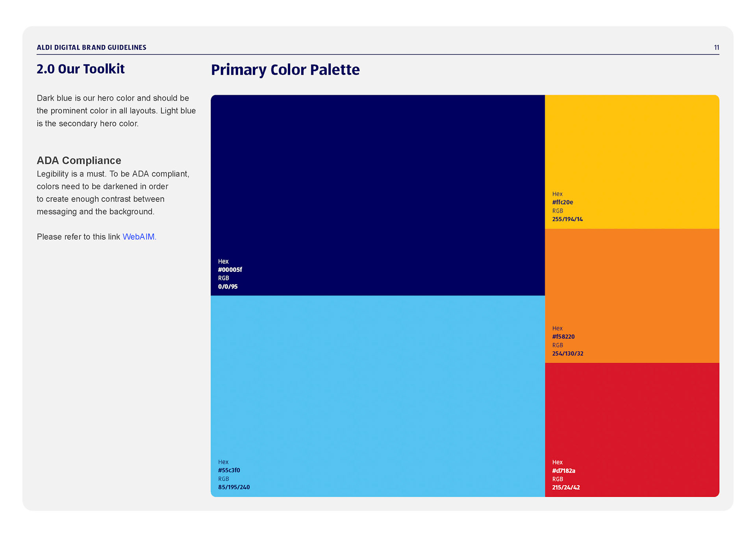The image size is (756, 537).
Task: Open the WebAIM link
Action: click(139, 237)
